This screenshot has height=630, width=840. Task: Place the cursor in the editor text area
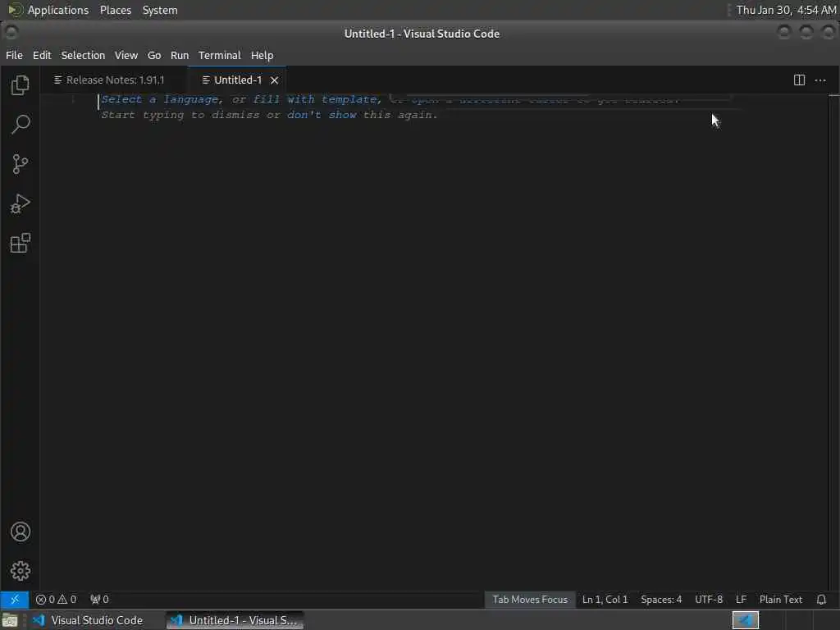click(434, 343)
